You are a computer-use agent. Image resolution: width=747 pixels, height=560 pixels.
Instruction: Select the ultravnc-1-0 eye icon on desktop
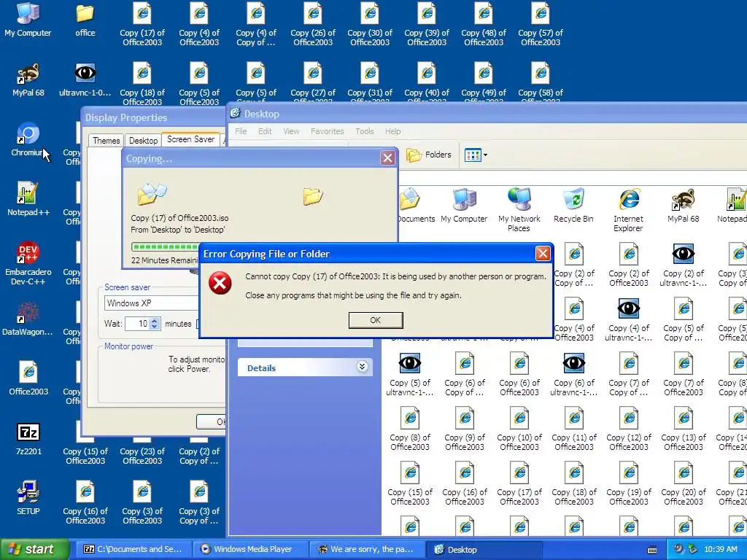85,79
